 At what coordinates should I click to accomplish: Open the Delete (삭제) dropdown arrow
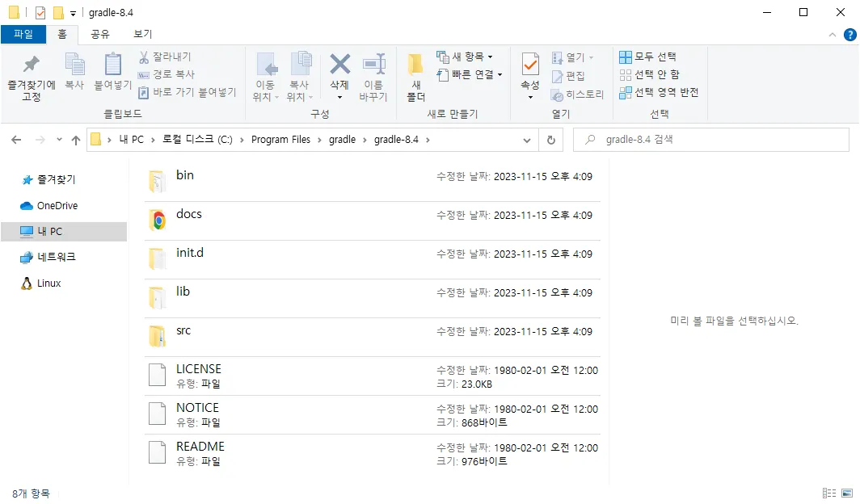[x=339, y=98]
